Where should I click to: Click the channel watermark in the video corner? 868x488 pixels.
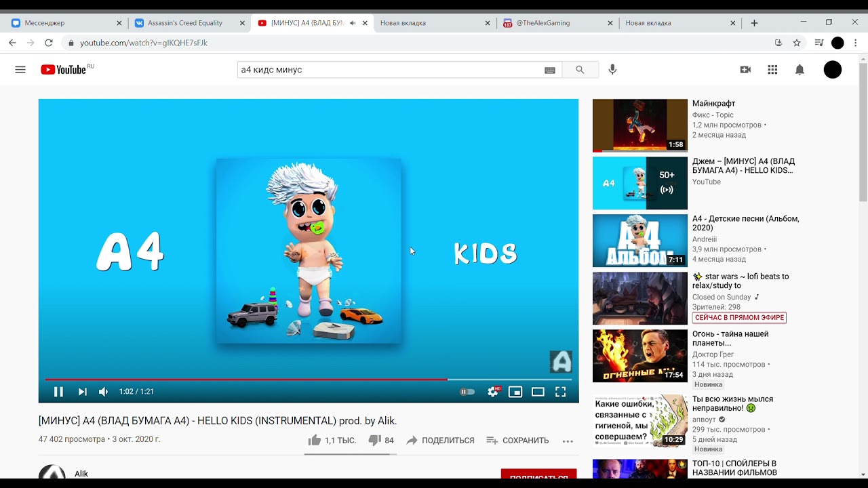click(561, 362)
